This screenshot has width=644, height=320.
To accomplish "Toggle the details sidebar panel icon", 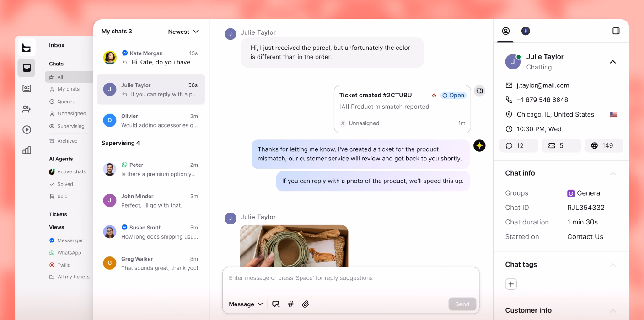I will (616, 31).
